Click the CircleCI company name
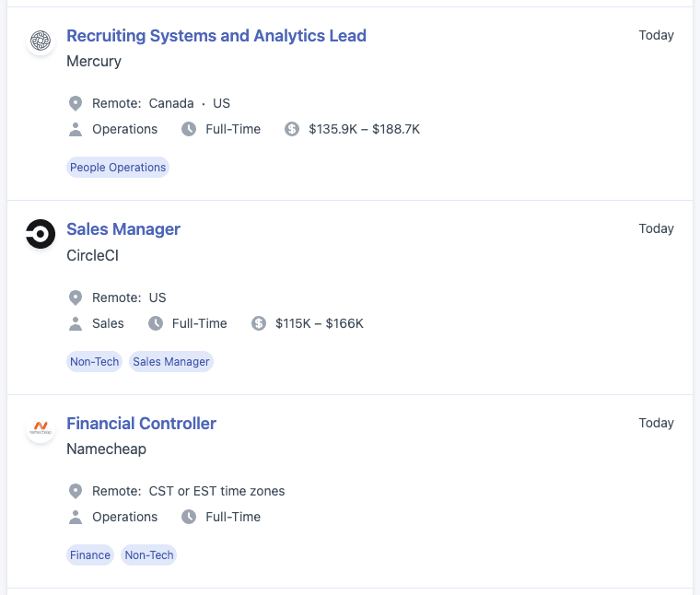Viewport: 700px width, 595px height. click(92, 255)
